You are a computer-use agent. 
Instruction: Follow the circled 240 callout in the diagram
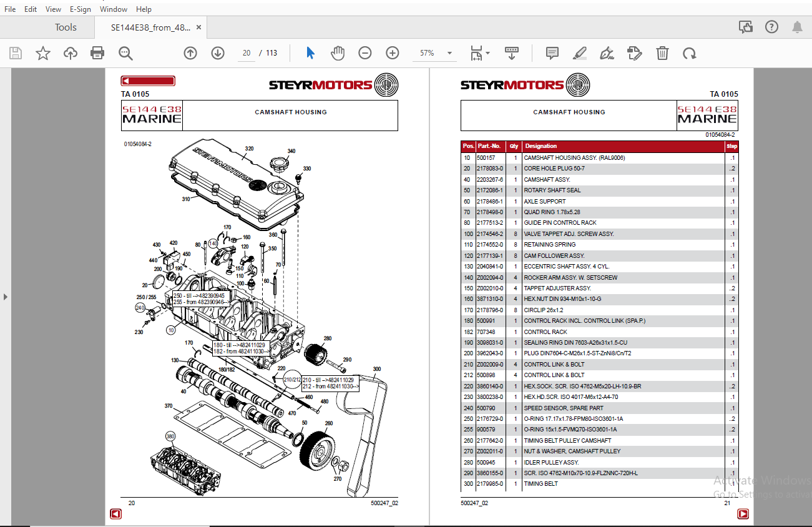tap(140, 307)
